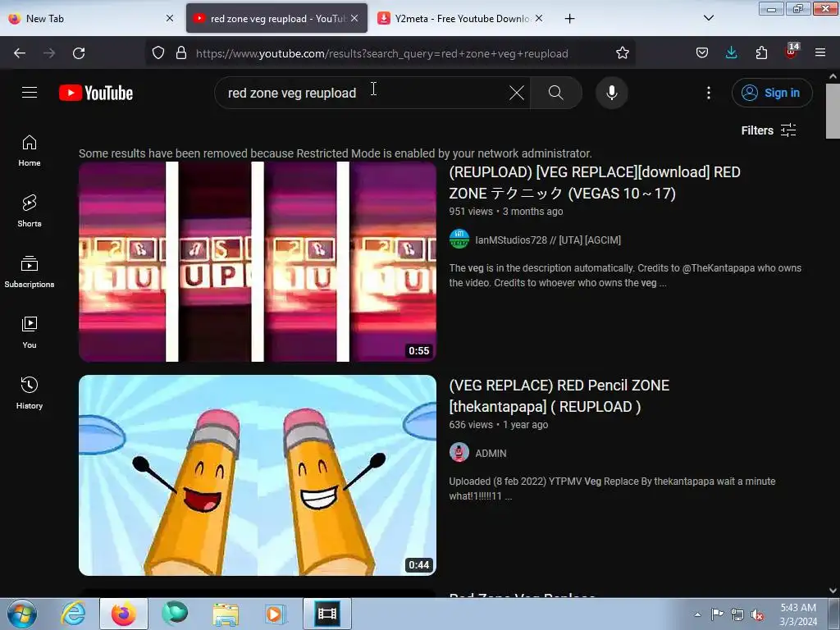Image resolution: width=840 pixels, height=630 pixels.
Task: Click the IanMStudios728 channel avatar
Action: coord(459,239)
